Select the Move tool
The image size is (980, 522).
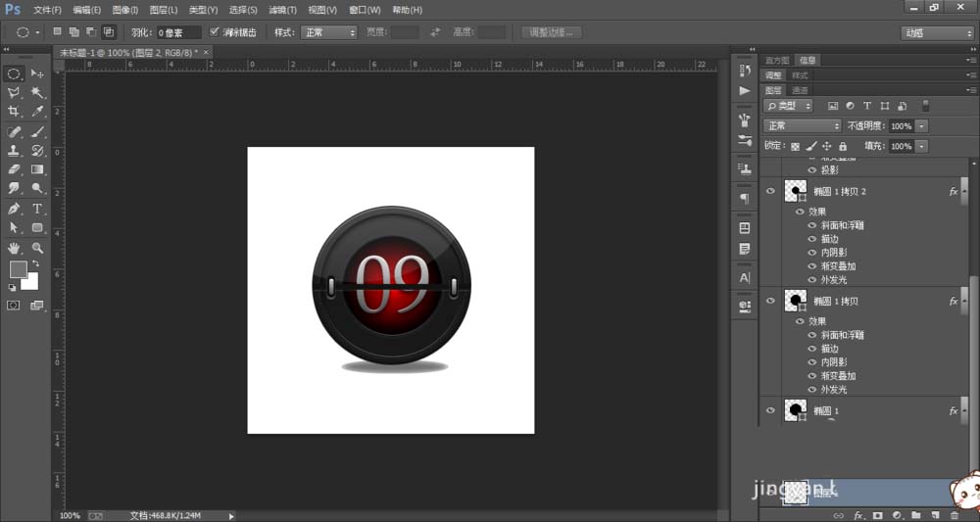click(x=37, y=73)
